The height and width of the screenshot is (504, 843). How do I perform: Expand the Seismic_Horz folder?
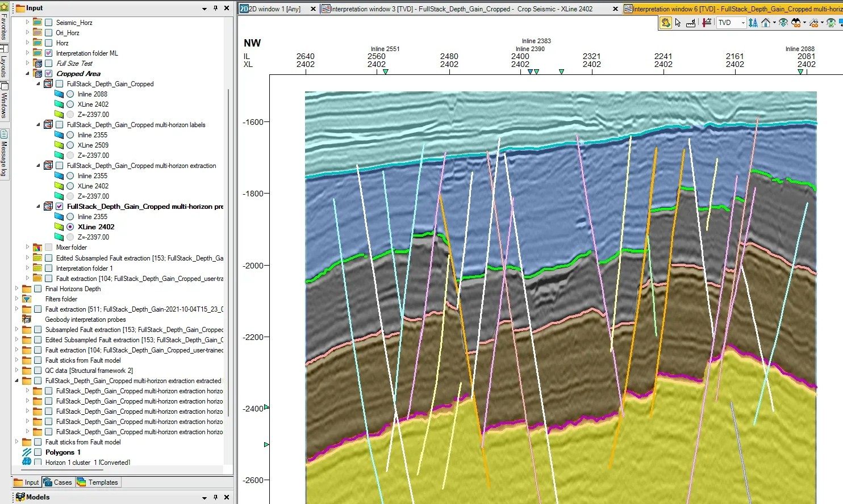click(x=27, y=23)
